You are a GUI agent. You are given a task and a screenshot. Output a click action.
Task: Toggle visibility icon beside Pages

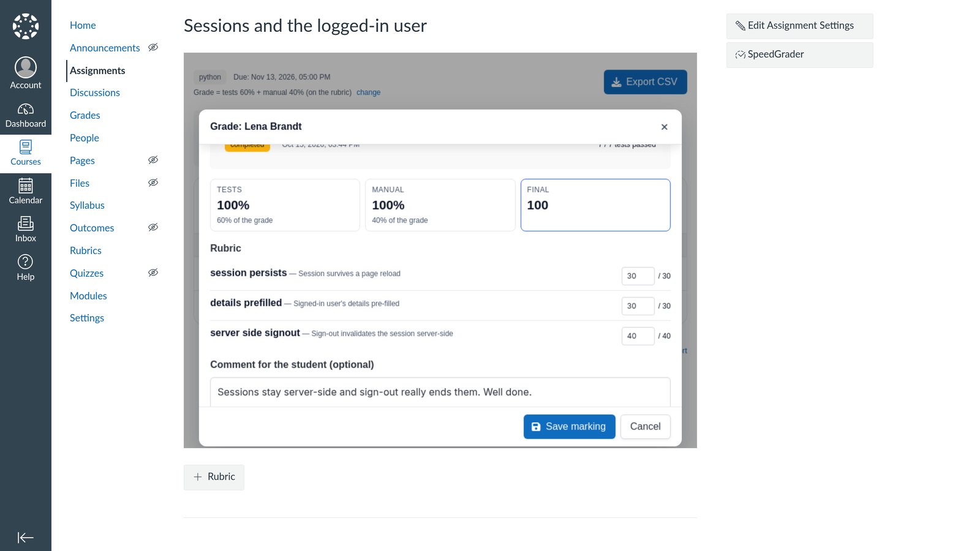153,160
